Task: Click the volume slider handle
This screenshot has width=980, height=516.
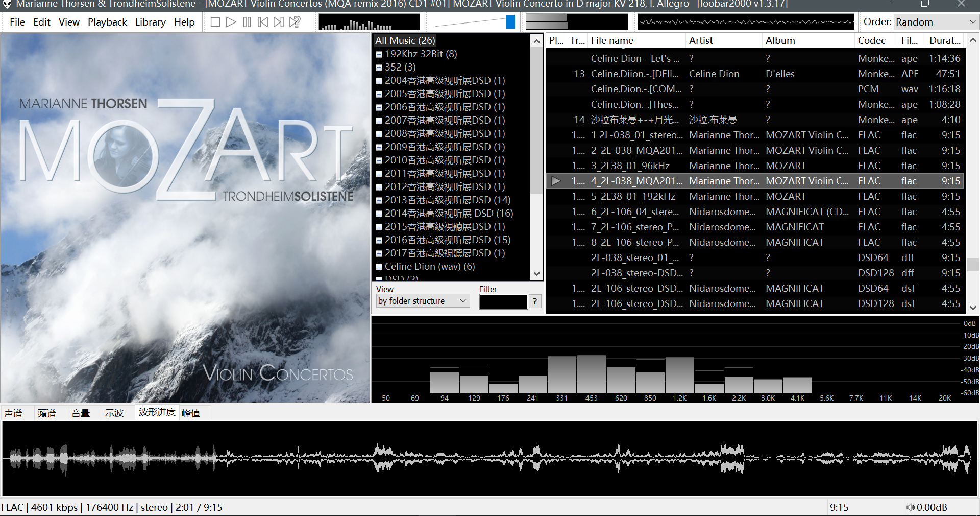Action: click(510, 22)
